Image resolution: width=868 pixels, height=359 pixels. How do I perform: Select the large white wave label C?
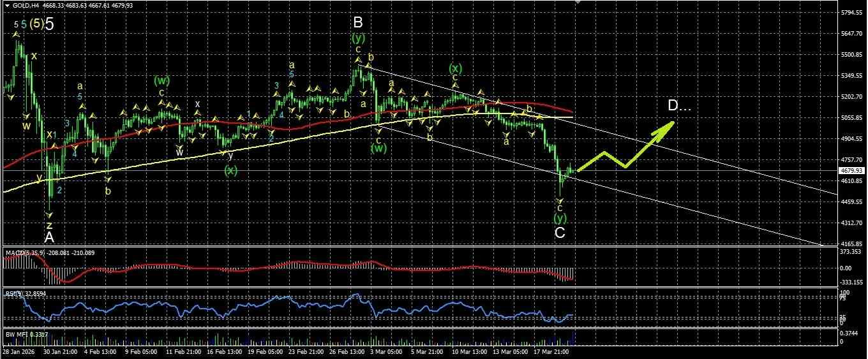[x=560, y=233]
